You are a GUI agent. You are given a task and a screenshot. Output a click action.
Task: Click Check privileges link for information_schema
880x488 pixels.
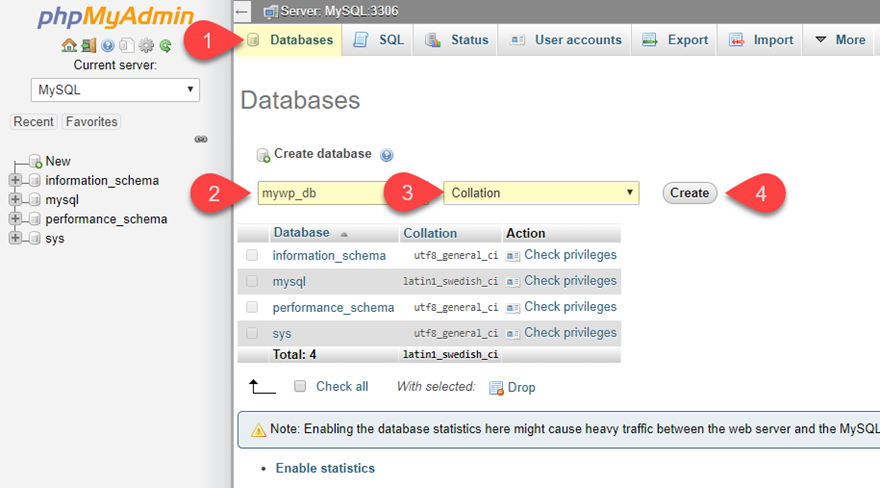tap(570, 255)
